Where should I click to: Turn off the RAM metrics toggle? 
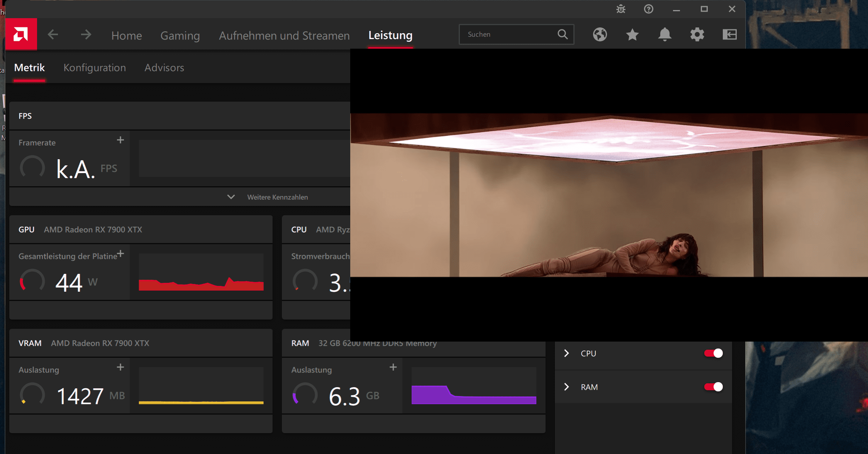click(713, 387)
